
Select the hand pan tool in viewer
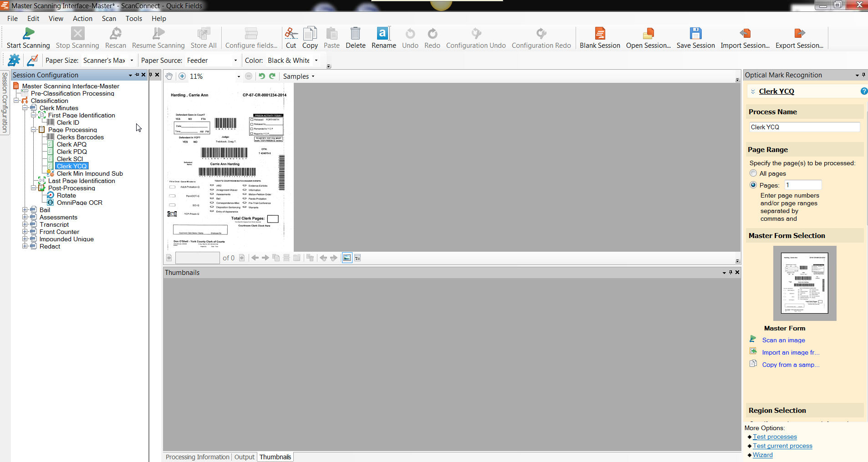[169, 76]
